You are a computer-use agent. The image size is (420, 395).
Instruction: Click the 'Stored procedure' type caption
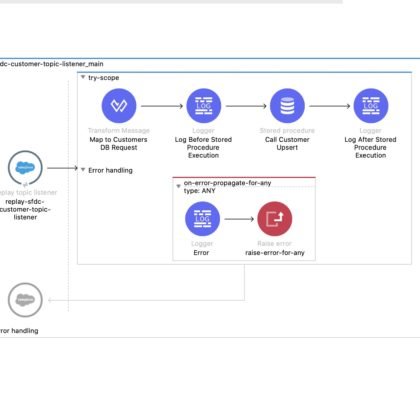click(x=287, y=130)
